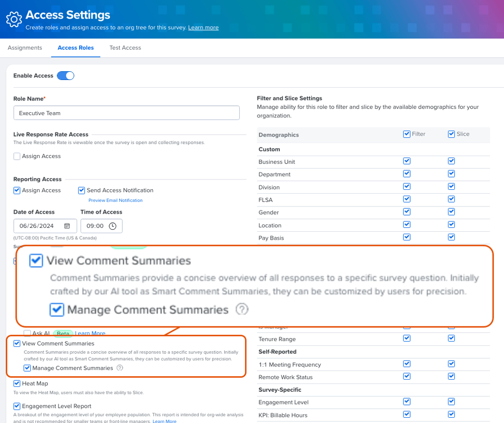Open Preview Email Notification
This screenshot has height=423, width=504.
pyautogui.click(x=115, y=201)
